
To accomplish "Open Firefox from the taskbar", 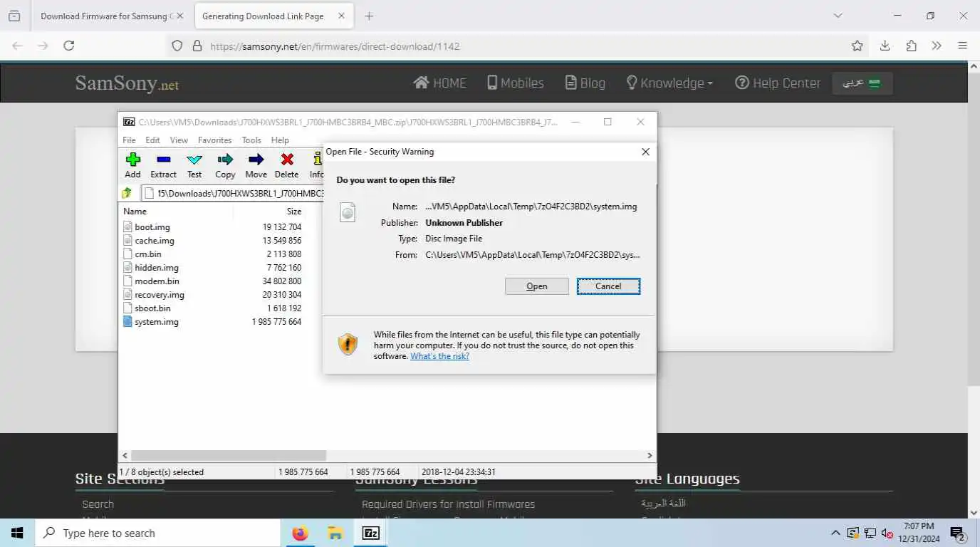I will [301, 533].
